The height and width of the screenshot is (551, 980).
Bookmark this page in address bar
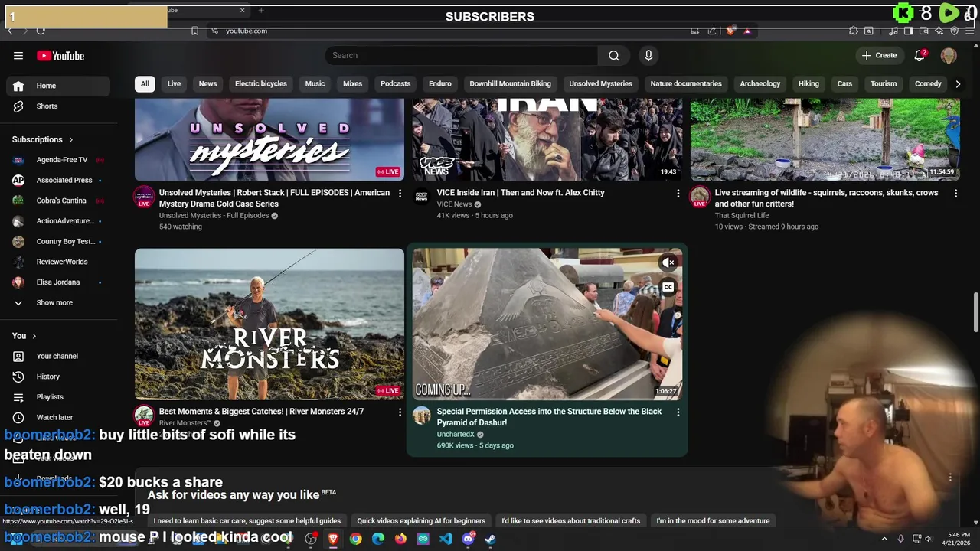[x=194, y=31]
